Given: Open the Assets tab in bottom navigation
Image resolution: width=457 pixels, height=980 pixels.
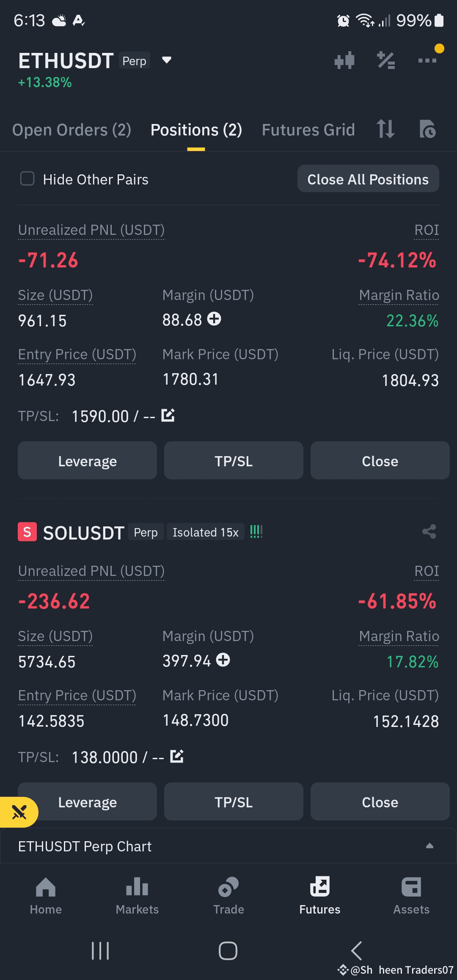Looking at the screenshot, I should pyautogui.click(x=411, y=896).
